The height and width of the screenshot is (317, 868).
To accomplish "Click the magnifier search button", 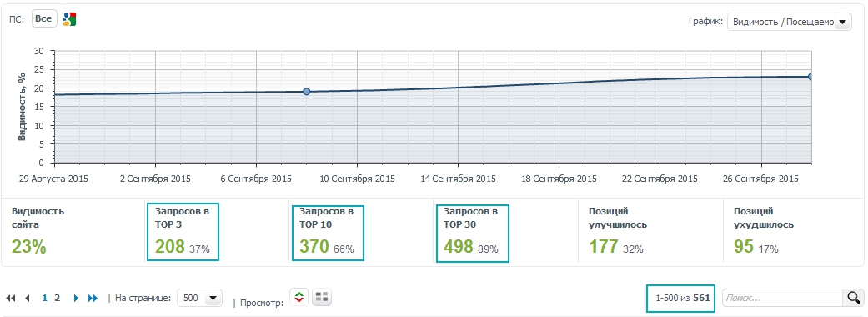I will point(853,298).
